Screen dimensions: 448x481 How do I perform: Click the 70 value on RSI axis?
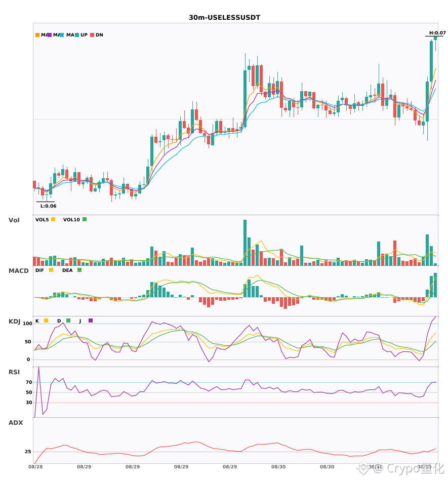click(x=29, y=382)
